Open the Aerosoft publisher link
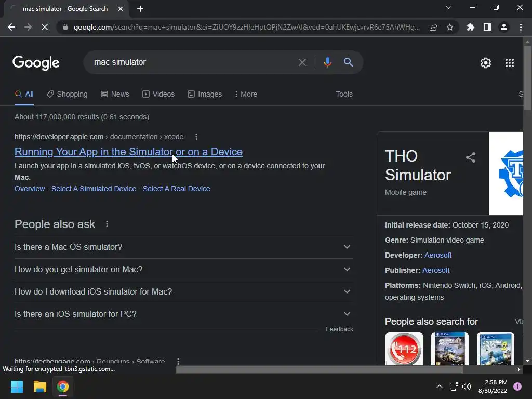This screenshot has height=399, width=532. [436, 270]
